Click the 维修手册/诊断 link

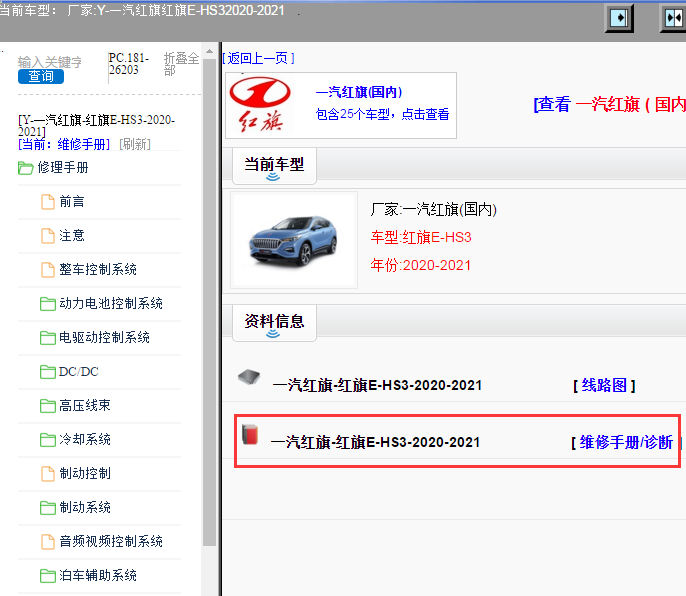626,442
